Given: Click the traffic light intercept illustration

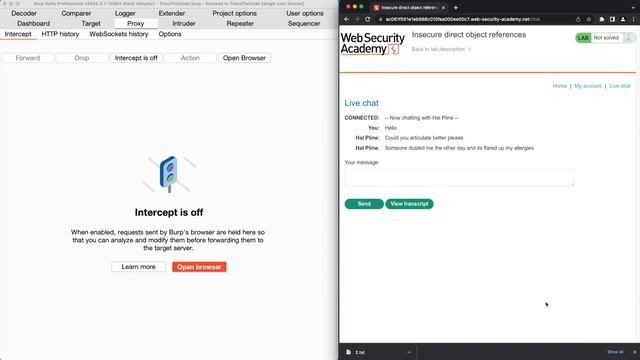Looking at the screenshot, I should point(169,174).
